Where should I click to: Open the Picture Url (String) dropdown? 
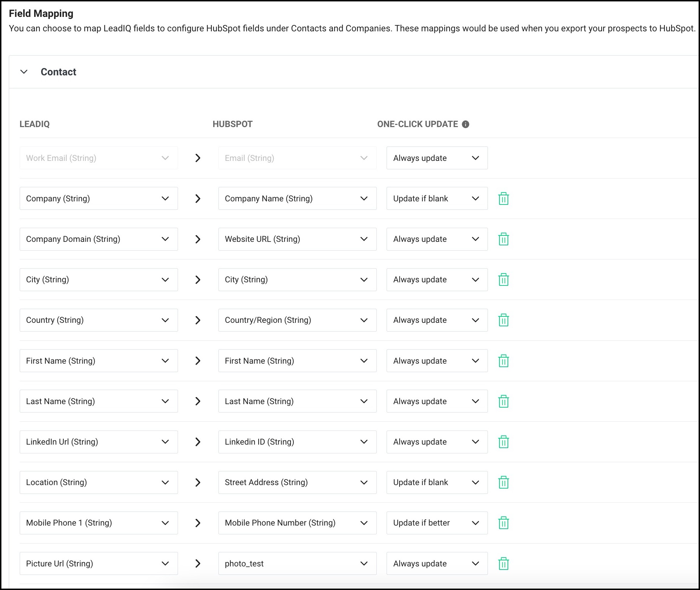coord(99,564)
